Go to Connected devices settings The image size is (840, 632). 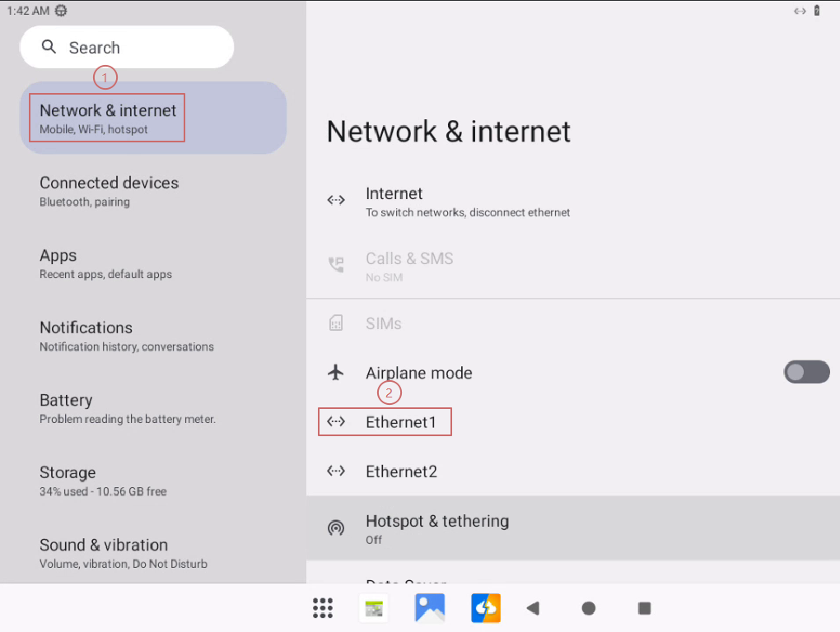(109, 191)
